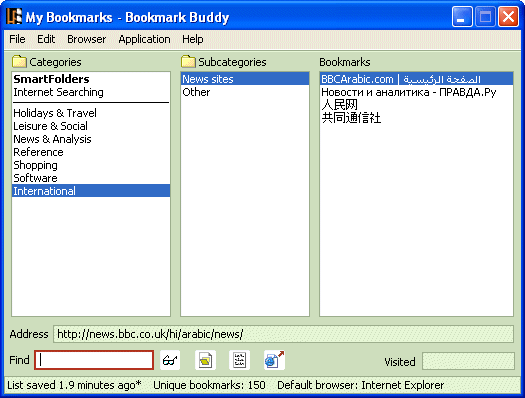Maximize the Bookmark Buddy window
525x398 pixels.
[485, 17]
